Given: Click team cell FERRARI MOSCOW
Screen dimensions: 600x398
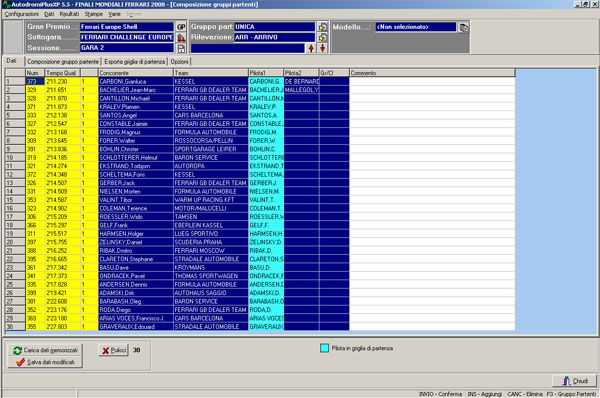Looking at the screenshot, I should [211, 250].
